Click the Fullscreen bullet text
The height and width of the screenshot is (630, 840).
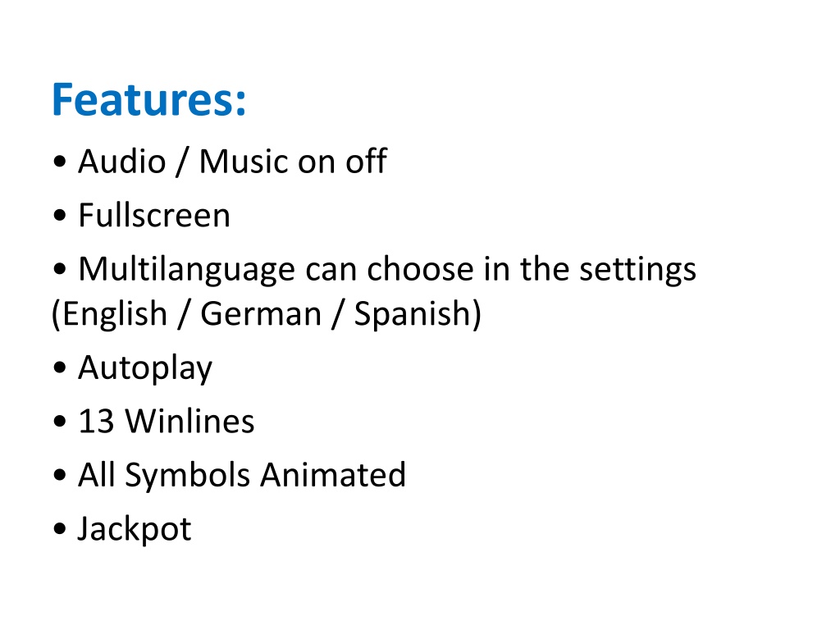(x=154, y=215)
